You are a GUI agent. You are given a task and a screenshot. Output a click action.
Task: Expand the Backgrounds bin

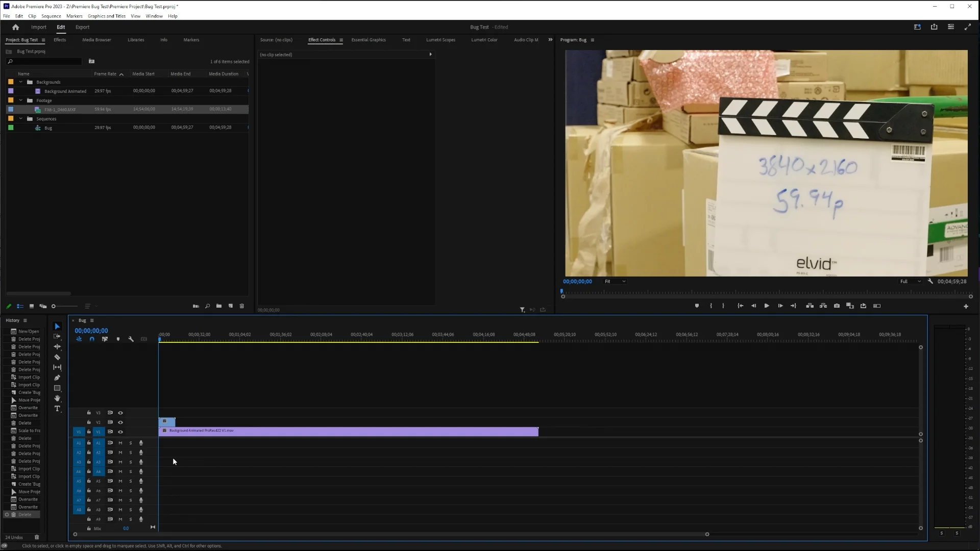pos(20,82)
